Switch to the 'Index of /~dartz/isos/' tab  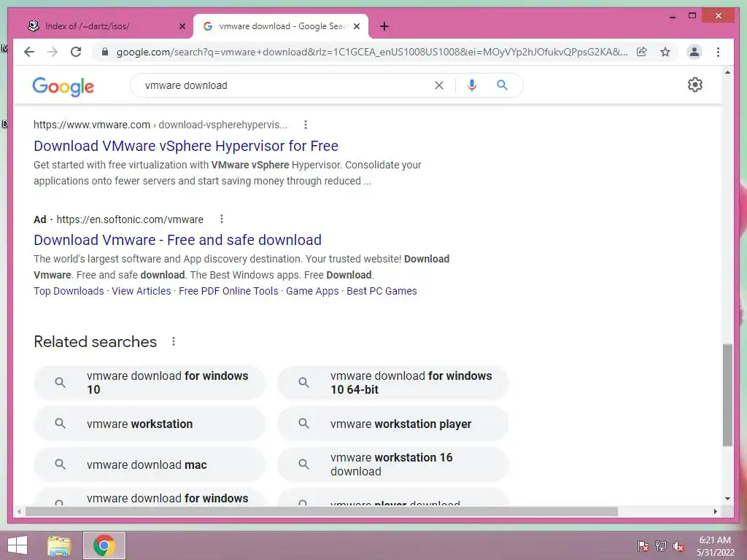pyautogui.click(x=106, y=26)
